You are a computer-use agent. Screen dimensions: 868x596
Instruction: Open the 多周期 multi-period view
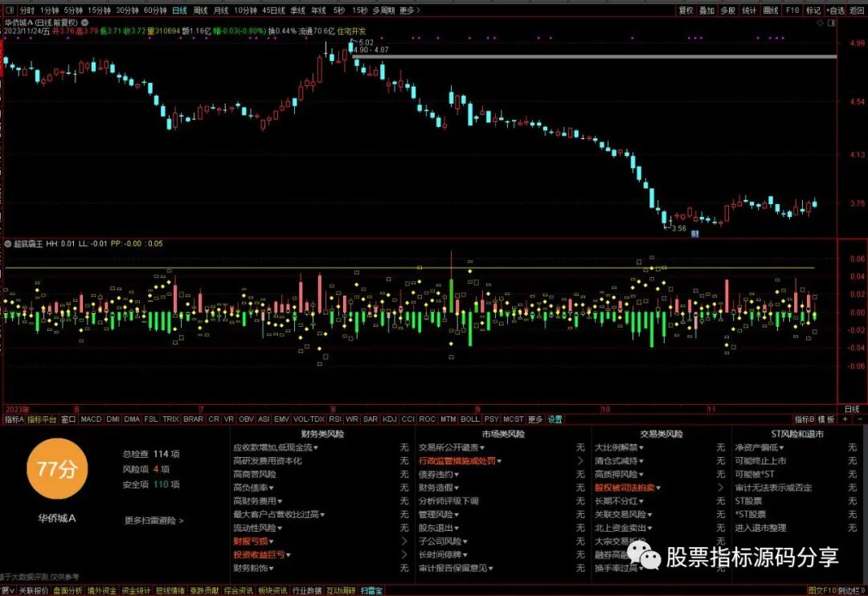click(383, 10)
